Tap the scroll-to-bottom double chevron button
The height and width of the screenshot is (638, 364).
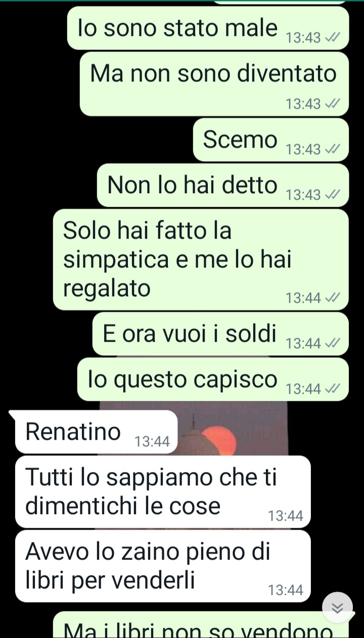coord(337,607)
